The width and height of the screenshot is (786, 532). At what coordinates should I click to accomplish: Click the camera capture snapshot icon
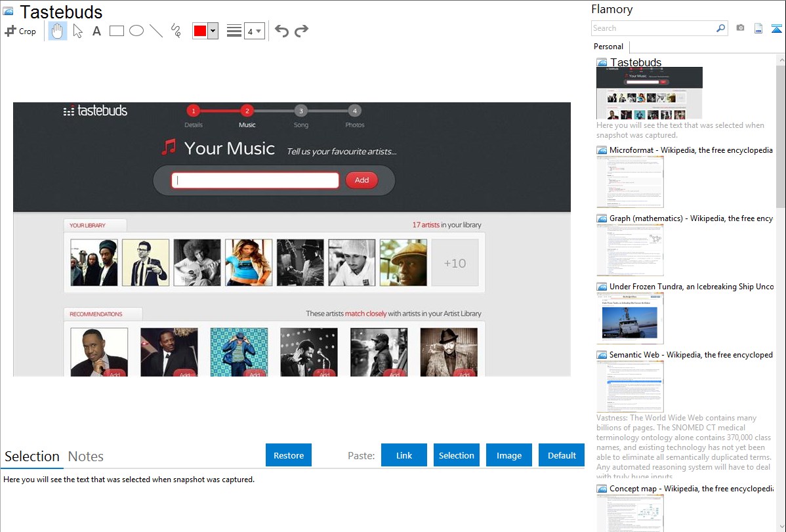pyautogui.click(x=740, y=28)
